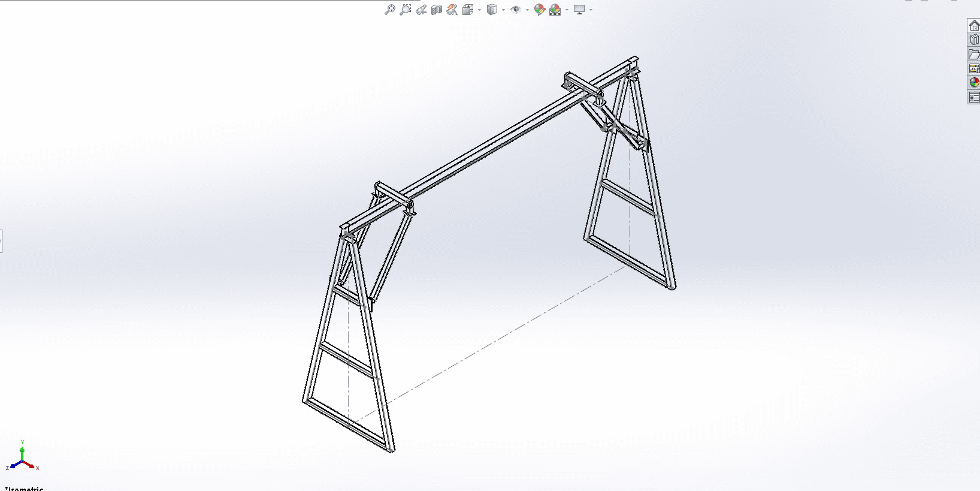Expand the View Orientation dropdown arrow
The image size is (980, 491).
479,10
